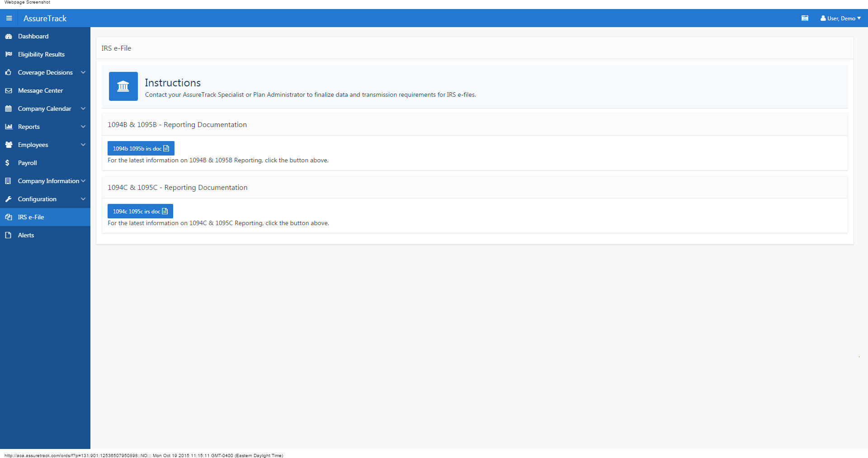Open Company Information menu label
Screen dimensions: 868x458
[48, 181]
